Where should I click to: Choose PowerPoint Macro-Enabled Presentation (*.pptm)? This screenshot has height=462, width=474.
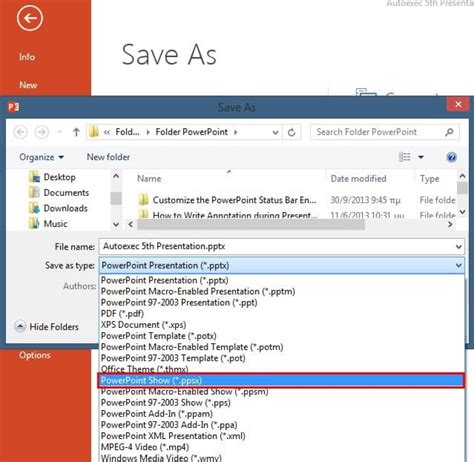coord(282,291)
